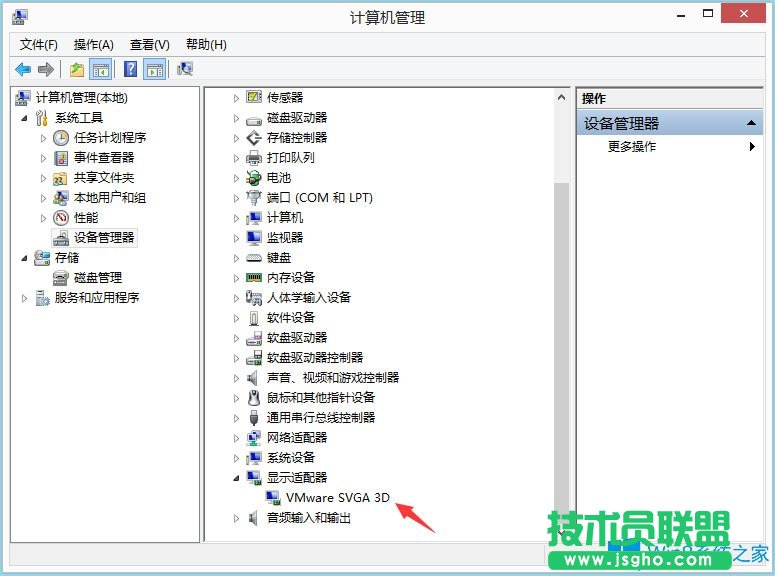The width and height of the screenshot is (775, 576).
Task: Click the 键盘 keyboard icon
Action: point(254,258)
